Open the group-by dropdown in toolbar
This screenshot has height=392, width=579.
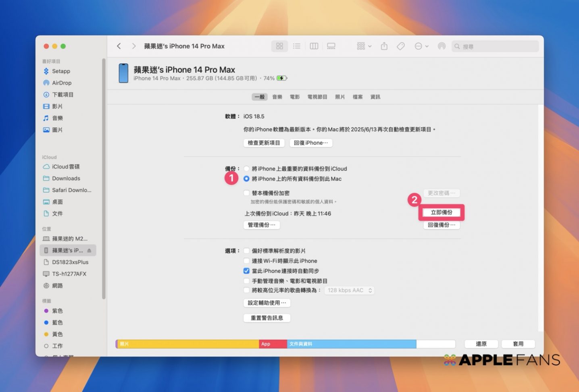(x=364, y=46)
